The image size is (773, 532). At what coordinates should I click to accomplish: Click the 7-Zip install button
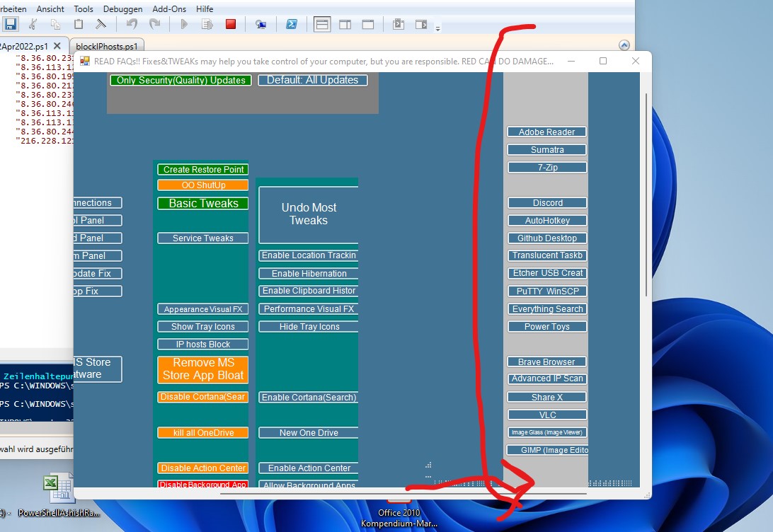547,168
